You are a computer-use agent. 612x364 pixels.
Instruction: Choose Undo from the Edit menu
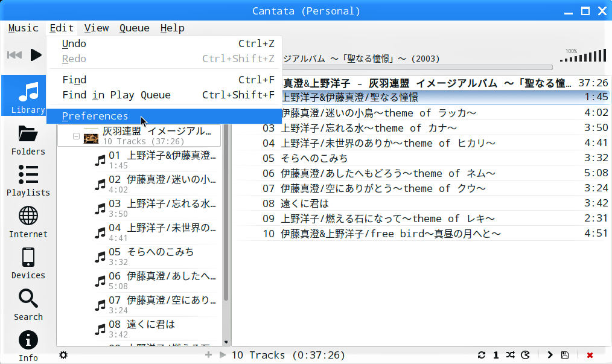coord(164,43)
